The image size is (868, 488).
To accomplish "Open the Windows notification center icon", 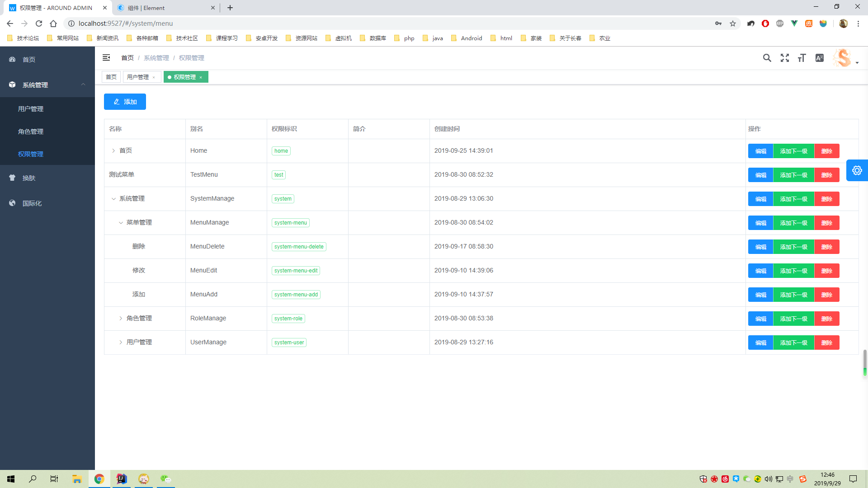I will (853, 479).
